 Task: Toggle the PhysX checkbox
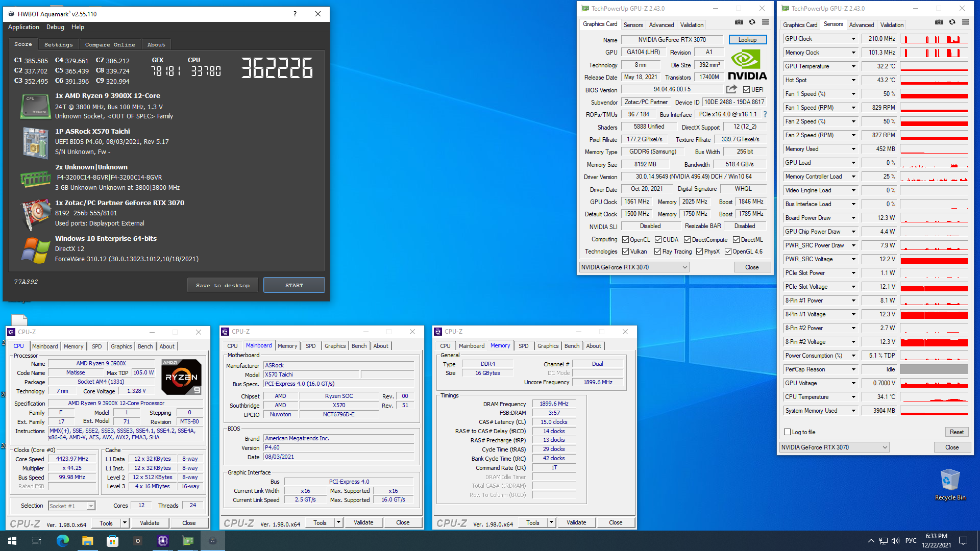click(x=700, y=252)
